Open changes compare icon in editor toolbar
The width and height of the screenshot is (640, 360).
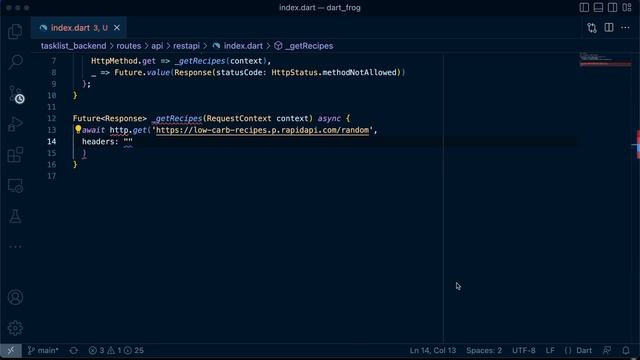coord(592,28)
